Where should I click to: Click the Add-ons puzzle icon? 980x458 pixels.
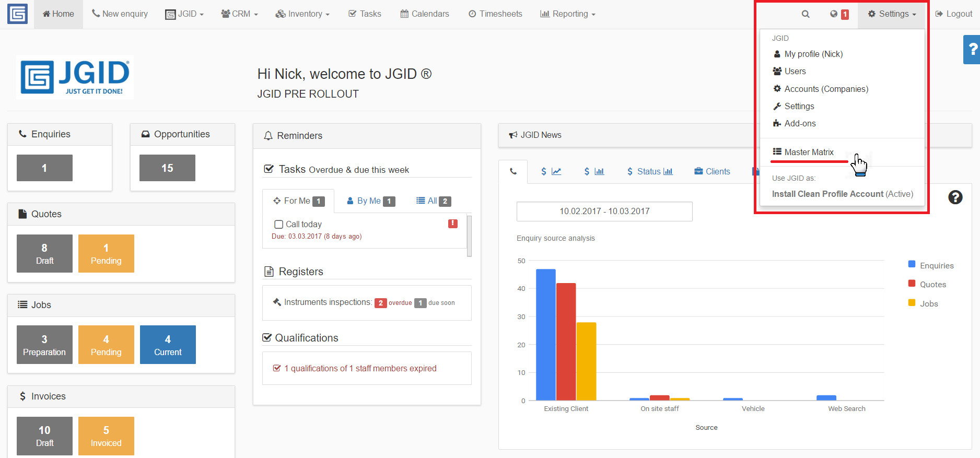pos(777,123)
